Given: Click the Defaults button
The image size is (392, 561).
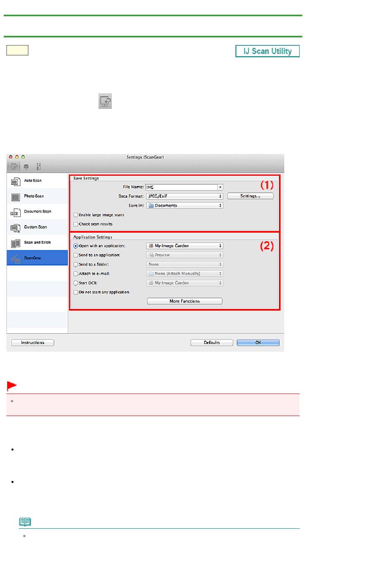Looking at the screenshot, I should [212, 343].
